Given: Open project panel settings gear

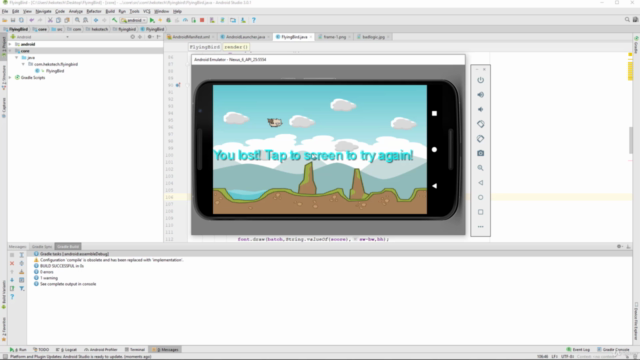Looking at the screenshot, I should click(x=149, y=37).
